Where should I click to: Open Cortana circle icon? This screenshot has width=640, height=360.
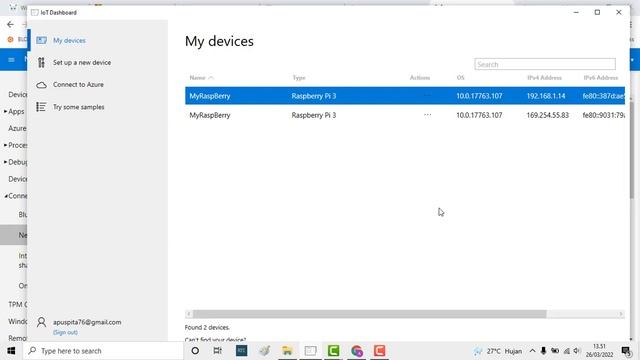(195, 351)
